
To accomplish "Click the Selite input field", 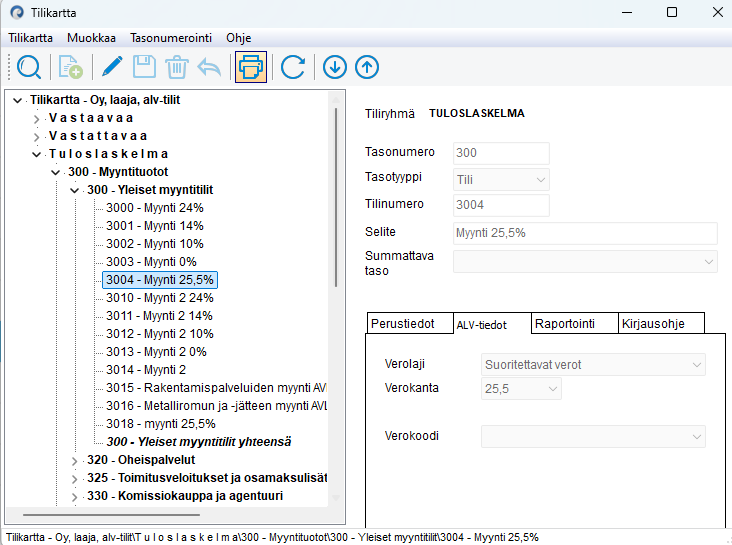I will click(585, 233).
